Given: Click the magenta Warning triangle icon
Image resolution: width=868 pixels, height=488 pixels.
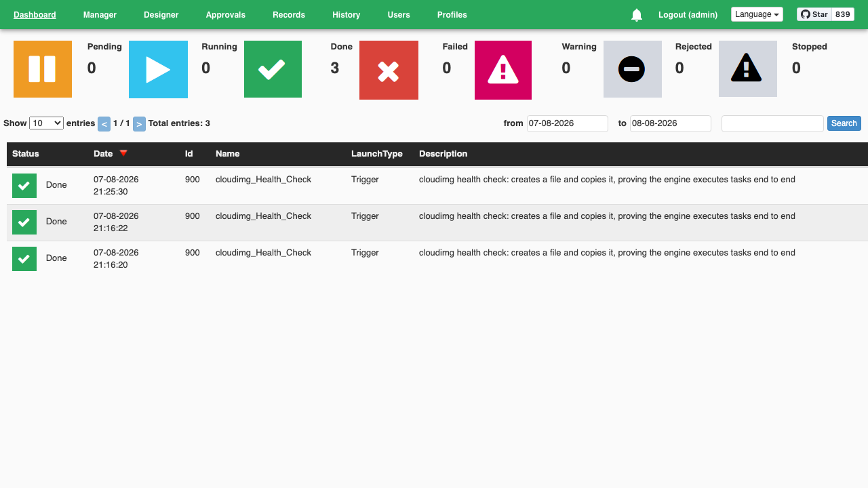Looking at the screenshot, I should pyautogui.click(x=503, y=70).
